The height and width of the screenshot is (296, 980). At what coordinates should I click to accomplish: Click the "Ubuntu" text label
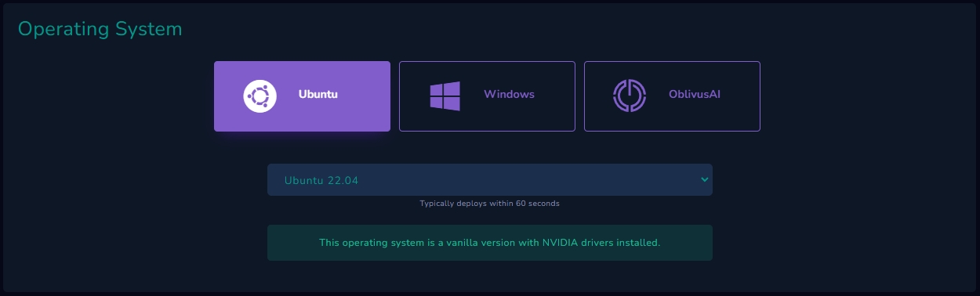318,94
